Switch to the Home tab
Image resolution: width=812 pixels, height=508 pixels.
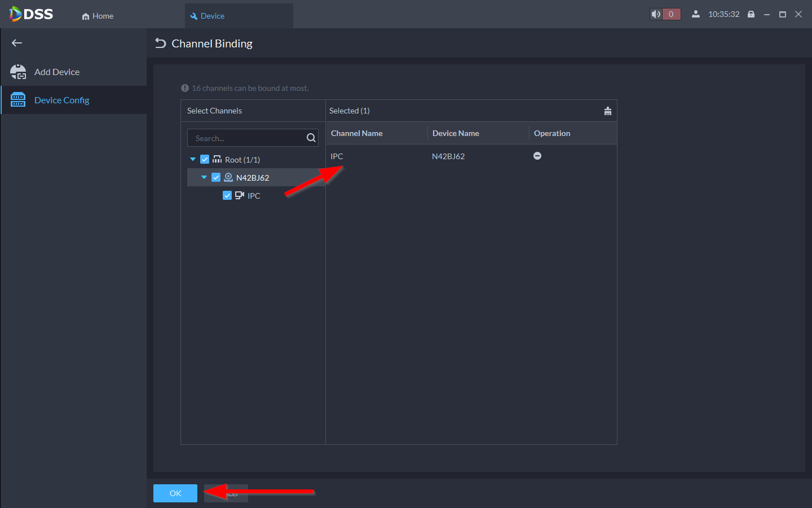[x=98, y=16]
